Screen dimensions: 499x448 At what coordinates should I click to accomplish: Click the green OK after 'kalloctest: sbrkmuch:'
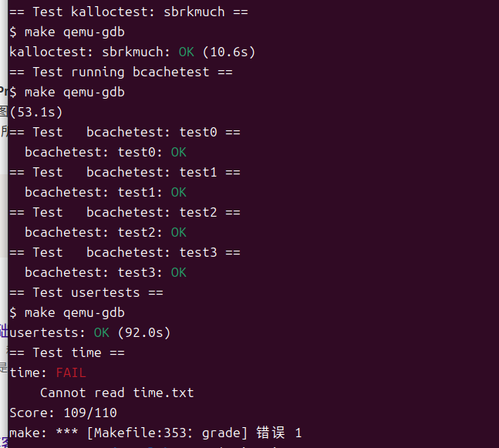186,52
